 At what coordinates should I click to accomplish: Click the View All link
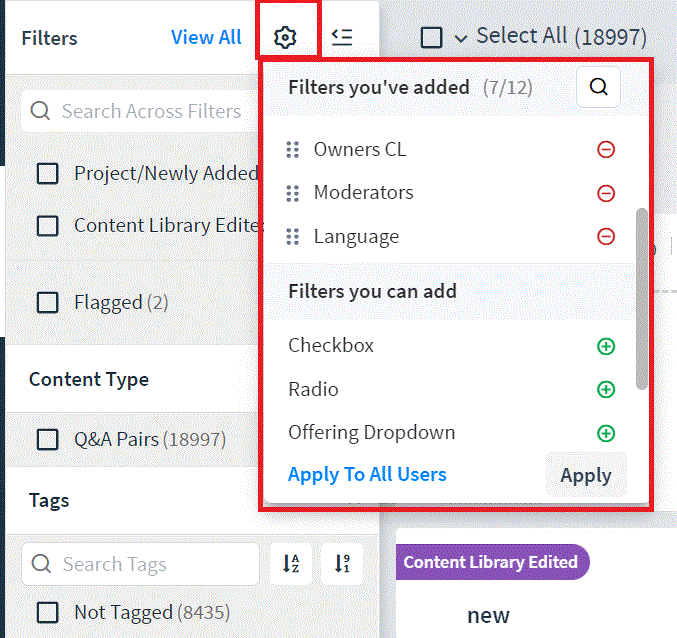click(206, 37)
